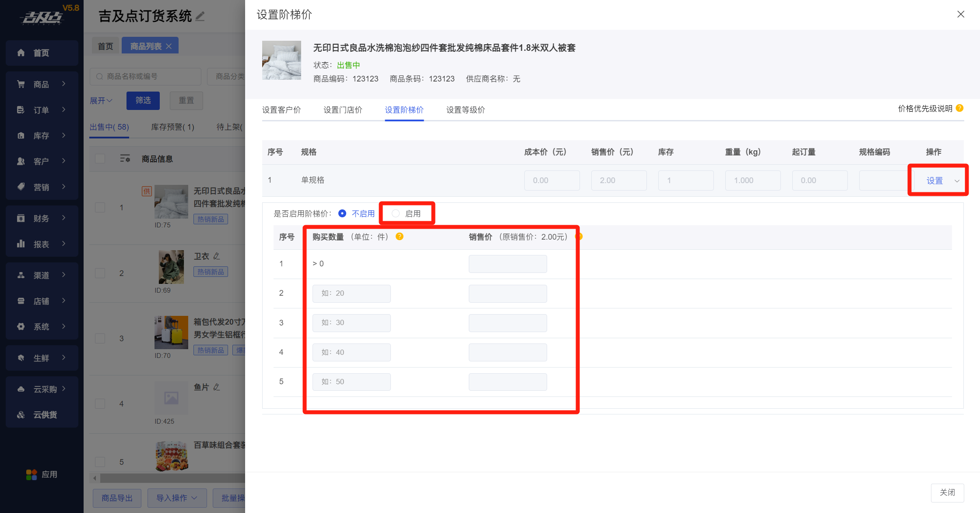
Task: Click the help icon beside 购买数量
Action: [399, 237]
